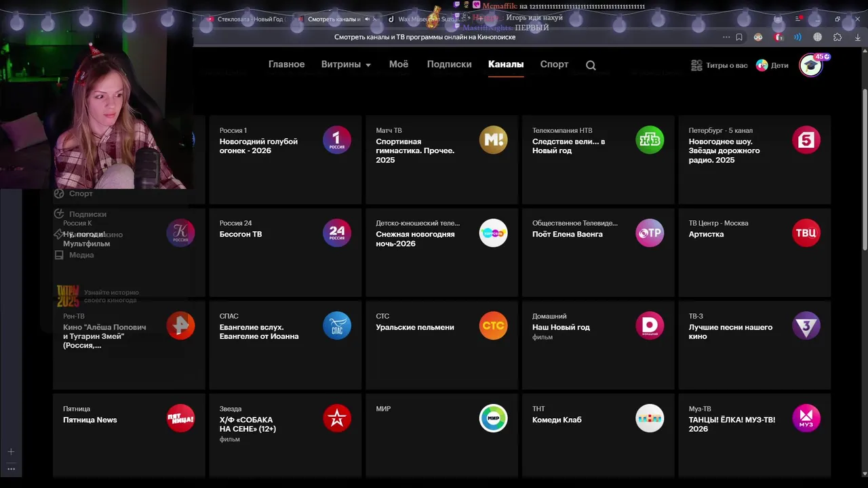Click the Пятница channel logo

[180, 418]
